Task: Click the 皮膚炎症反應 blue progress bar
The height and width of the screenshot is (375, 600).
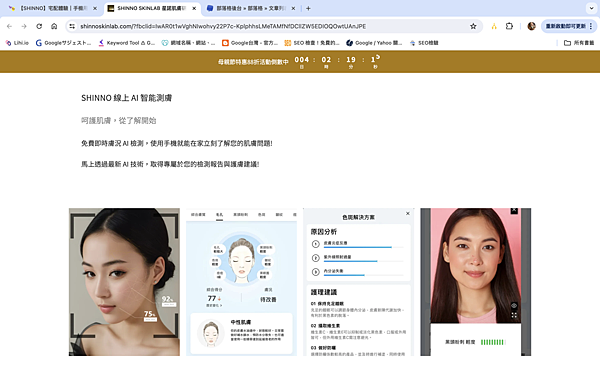Action: (357, 248)
